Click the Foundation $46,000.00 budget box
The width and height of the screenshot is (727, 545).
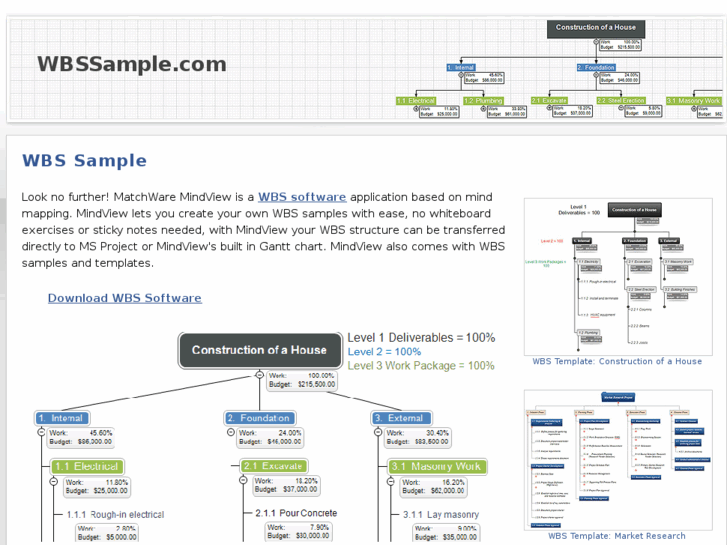click(270, 437)
